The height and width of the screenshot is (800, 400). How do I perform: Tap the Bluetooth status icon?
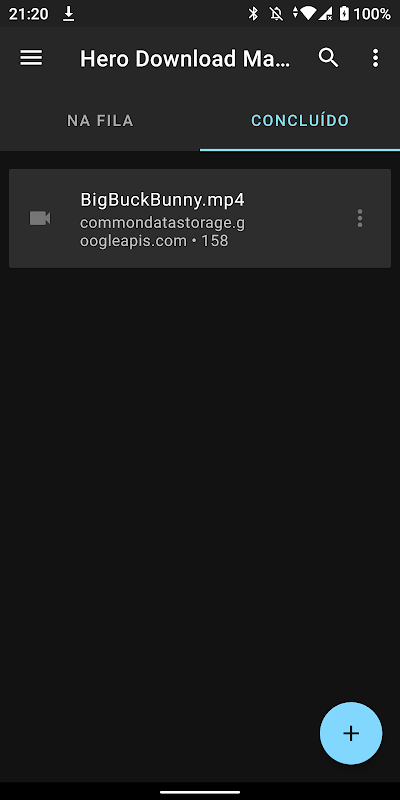(x=253, y=14)
